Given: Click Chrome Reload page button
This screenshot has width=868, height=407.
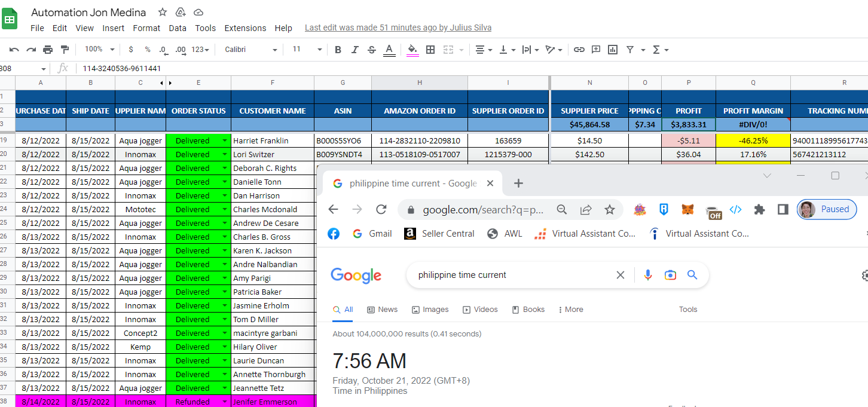Looking at the screenshot, I should click(381, 209).
